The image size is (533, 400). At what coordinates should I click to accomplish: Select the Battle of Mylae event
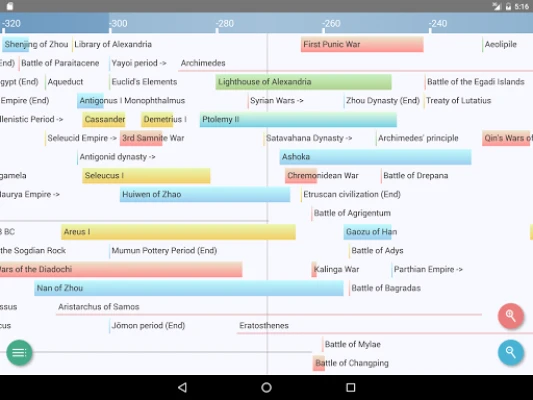tap(352, 344)
